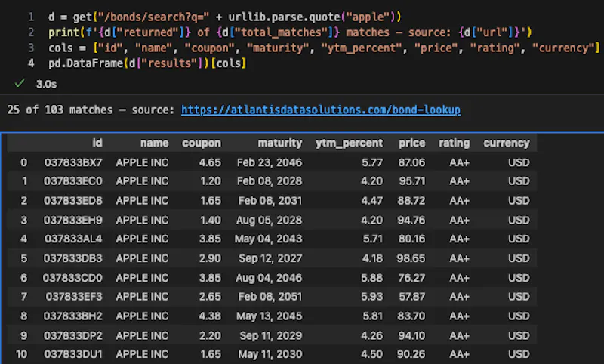Click ytm value 4.18

tap(372, 258)
